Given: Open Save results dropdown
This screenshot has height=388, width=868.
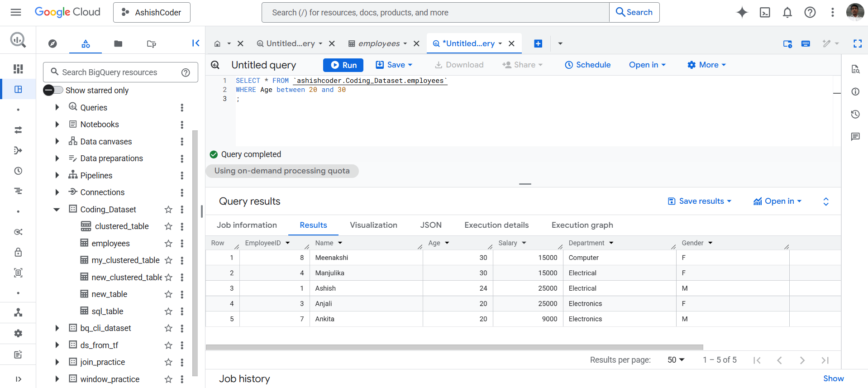Looking at the screenshot, I should coord(700,201).
